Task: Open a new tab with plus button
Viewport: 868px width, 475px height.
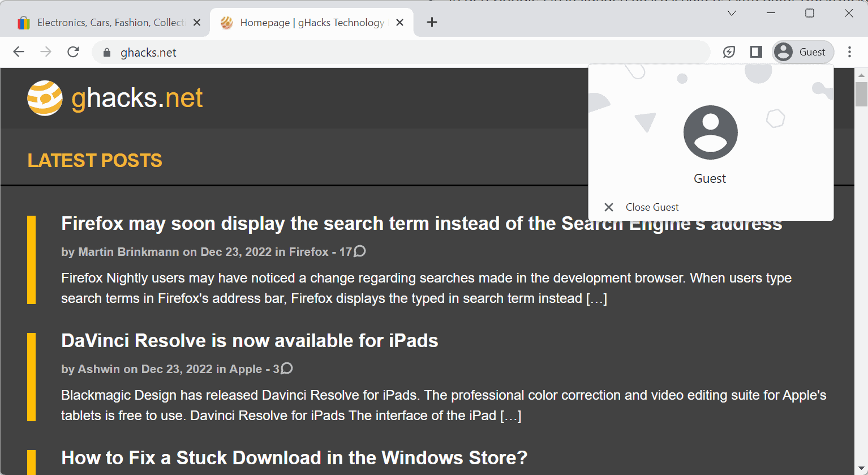Action: [432, 22]
